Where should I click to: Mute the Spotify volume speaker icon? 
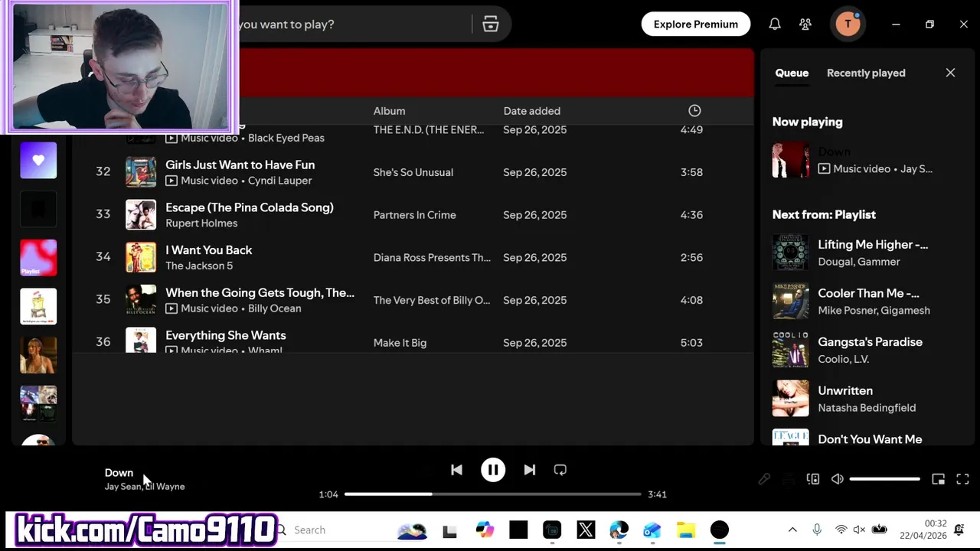pos(838,479)
